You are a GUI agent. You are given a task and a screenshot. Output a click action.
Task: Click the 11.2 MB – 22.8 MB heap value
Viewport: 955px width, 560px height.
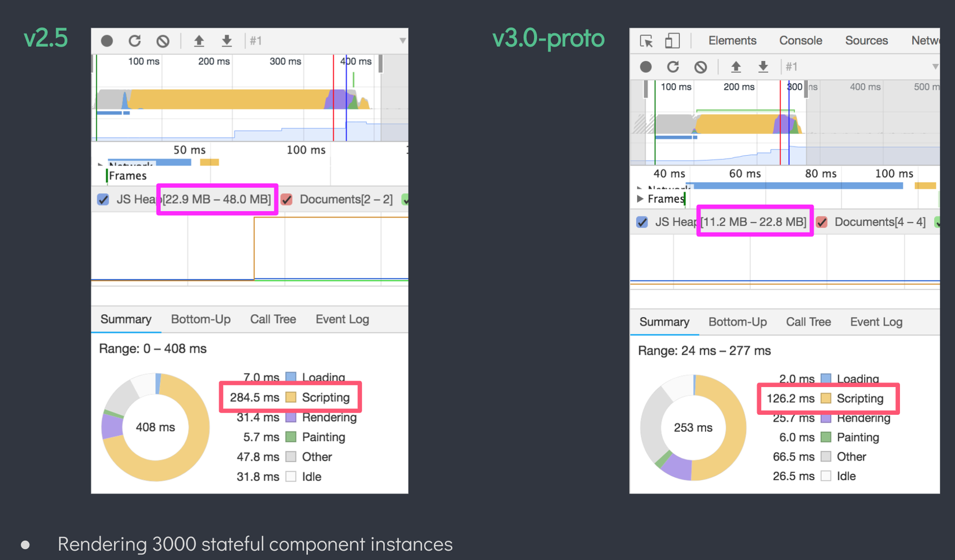754,222
